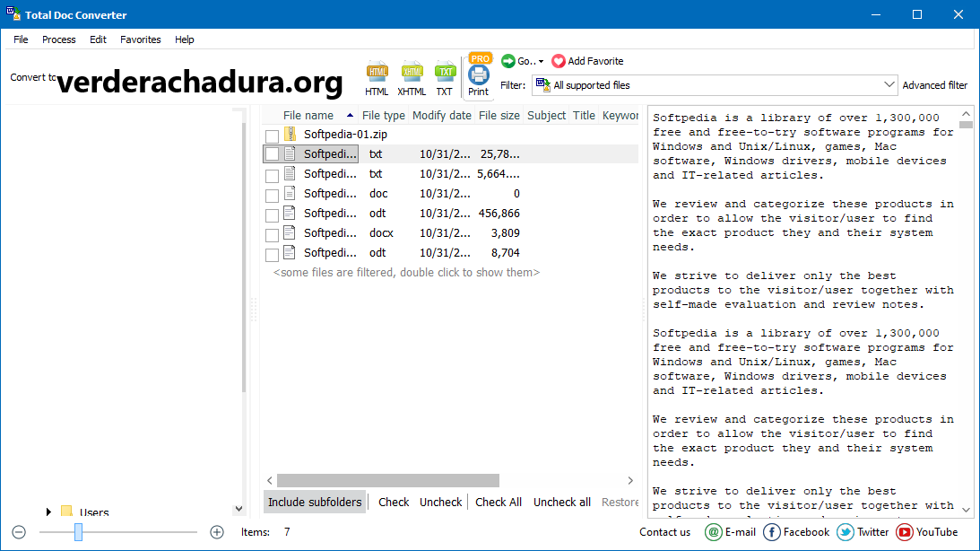The width and height of the screenshot is (980, 551).
Task: Click the filtered files notice text
Action: pos(406,272)
